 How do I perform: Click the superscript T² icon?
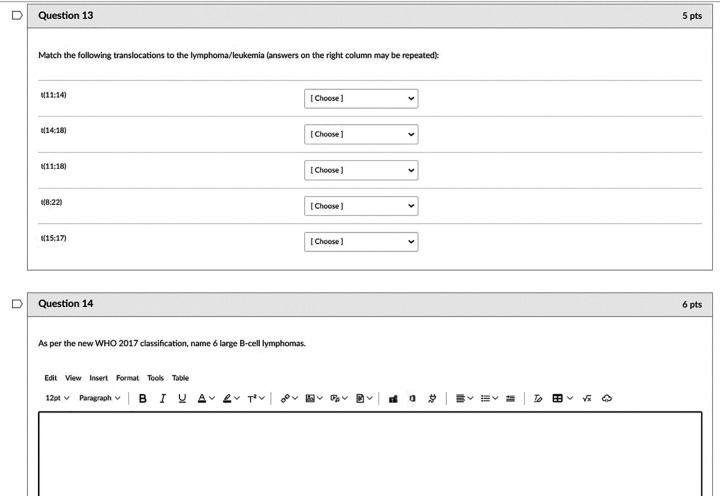point(252,398)
